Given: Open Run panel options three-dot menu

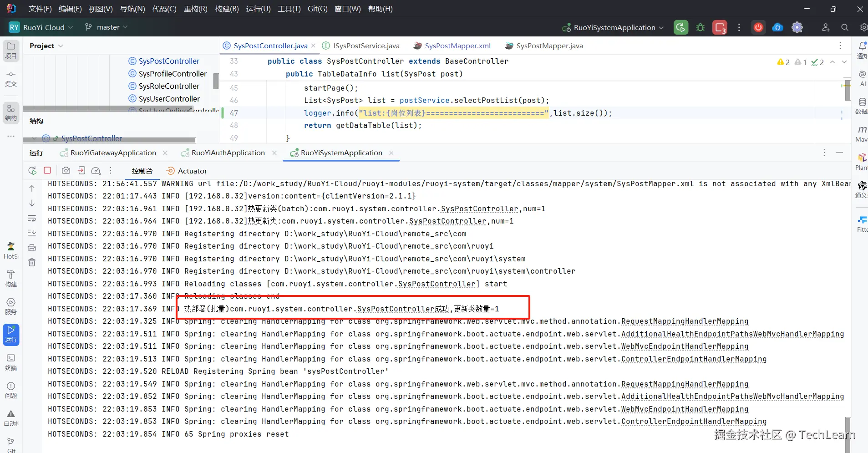Looking at the screenshot, I should point(824,153).
